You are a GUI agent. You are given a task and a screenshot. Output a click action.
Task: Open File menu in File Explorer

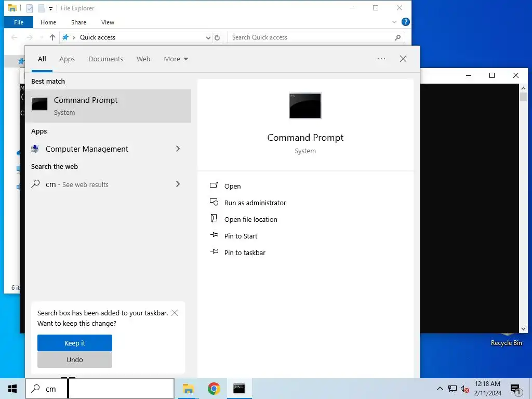coord(19,22)
